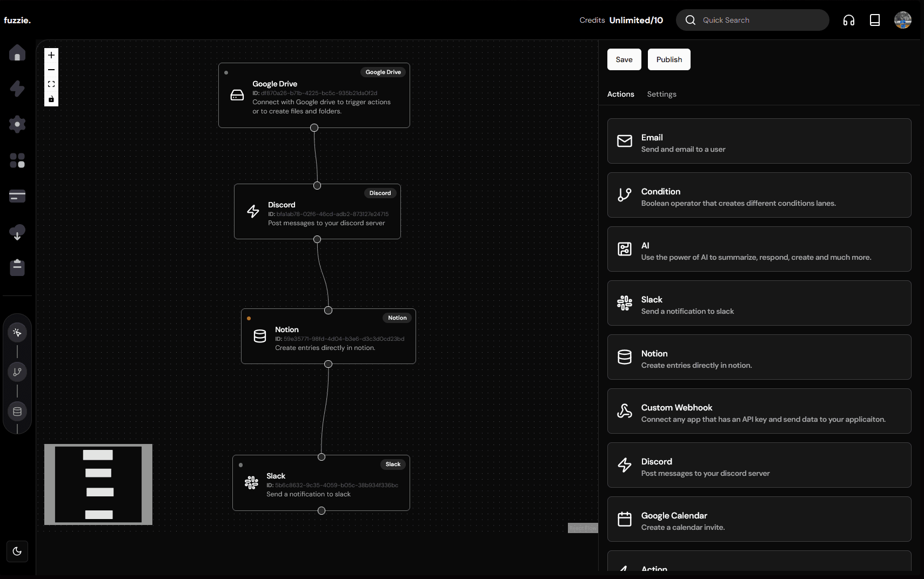Select the Email action card
Screen dimensions: 924x579
759,141
